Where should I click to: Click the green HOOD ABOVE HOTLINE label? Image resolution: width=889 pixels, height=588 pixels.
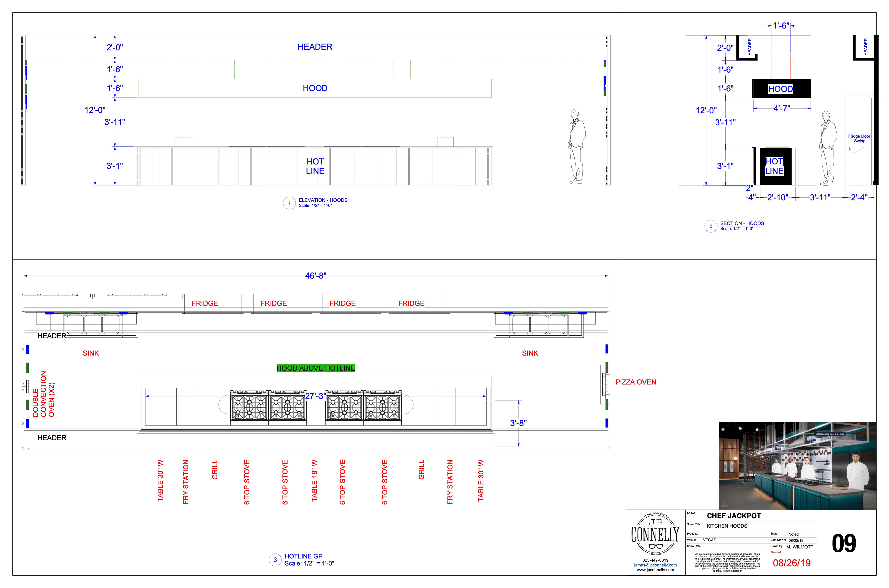coord(316,368)
